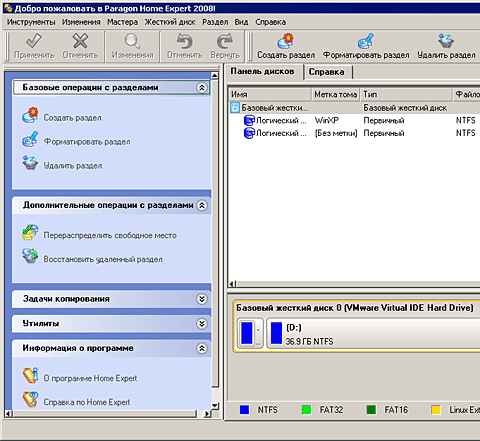Click the Форматировать раздел toolbar icon

366,41
